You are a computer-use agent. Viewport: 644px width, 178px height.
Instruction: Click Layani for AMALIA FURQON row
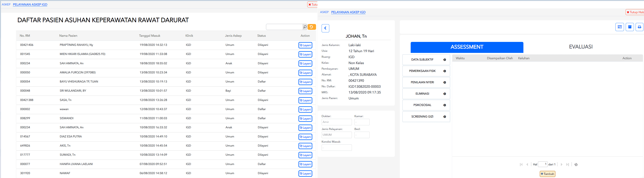(x=305, y=73)
